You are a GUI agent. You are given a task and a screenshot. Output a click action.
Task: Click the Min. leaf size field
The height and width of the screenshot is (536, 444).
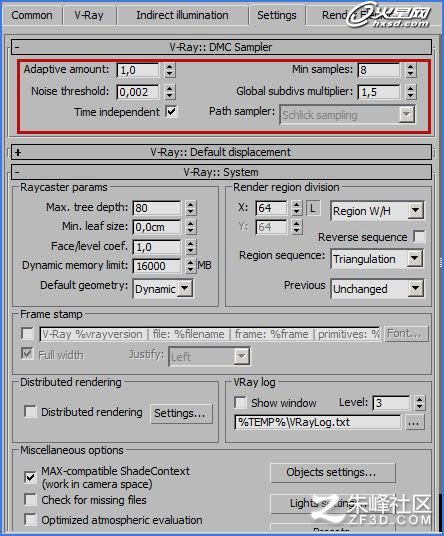157,227
